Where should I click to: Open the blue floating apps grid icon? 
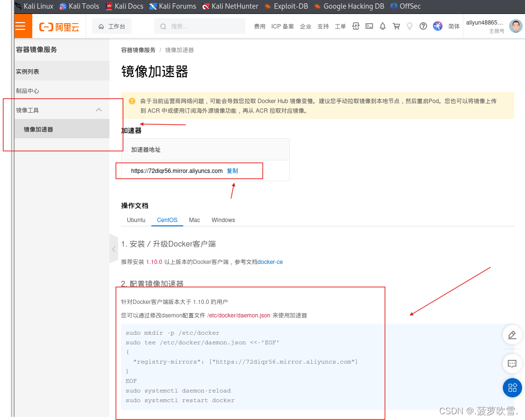[x=512, y=388]
